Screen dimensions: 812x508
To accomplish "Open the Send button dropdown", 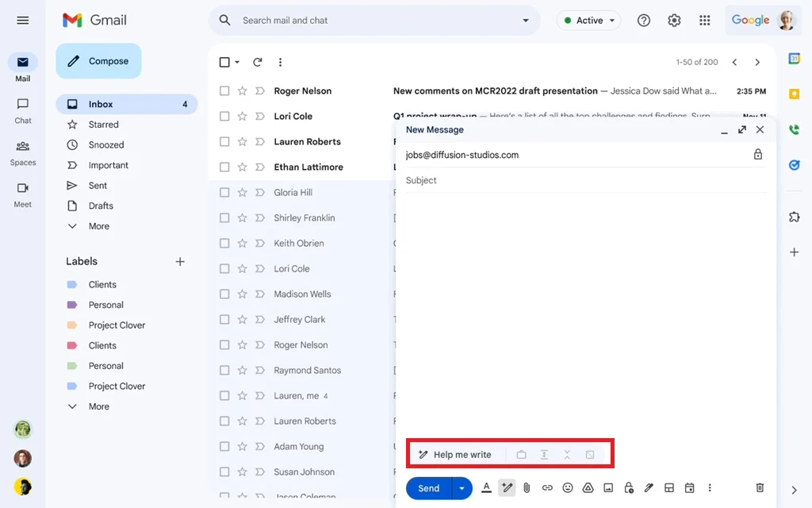I will 462,488.
